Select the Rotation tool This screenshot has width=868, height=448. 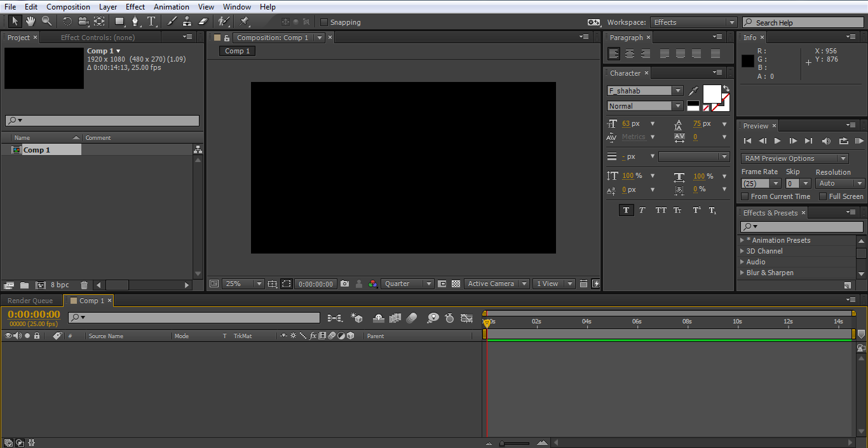(67, 22)
